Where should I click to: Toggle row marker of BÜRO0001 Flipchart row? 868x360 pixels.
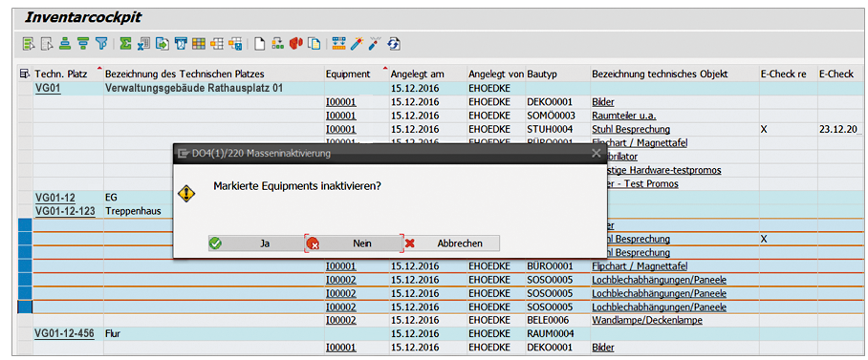tap(26, 266)
